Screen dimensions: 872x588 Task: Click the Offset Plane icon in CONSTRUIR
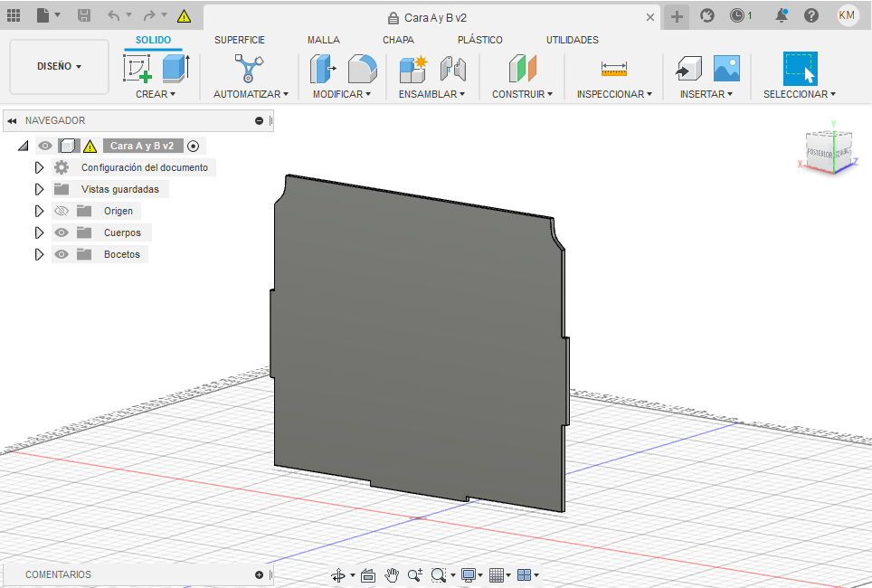coord(522,69)
